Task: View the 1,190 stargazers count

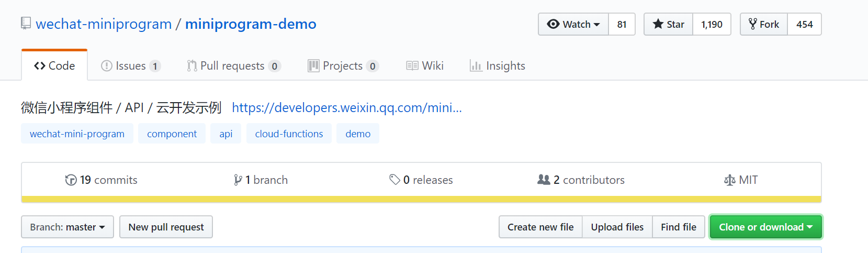Action: pyautogui.click(x=712, y=24)
